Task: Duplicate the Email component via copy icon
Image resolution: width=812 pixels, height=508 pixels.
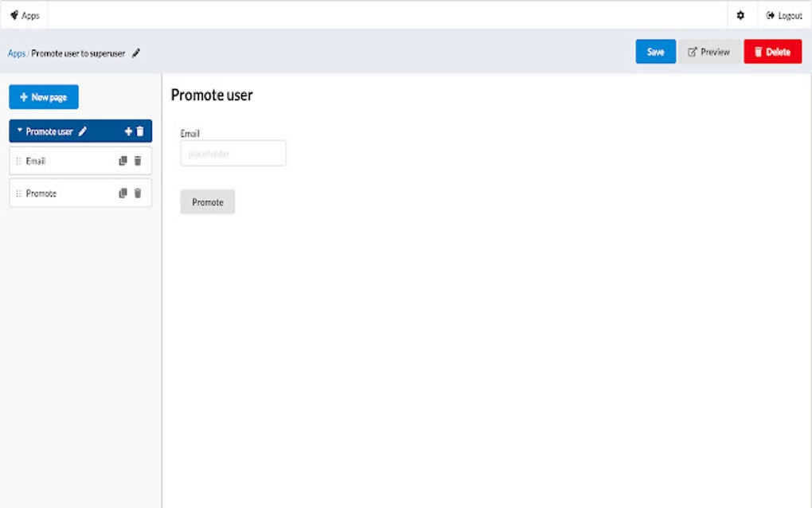Action: coord(123,161)
